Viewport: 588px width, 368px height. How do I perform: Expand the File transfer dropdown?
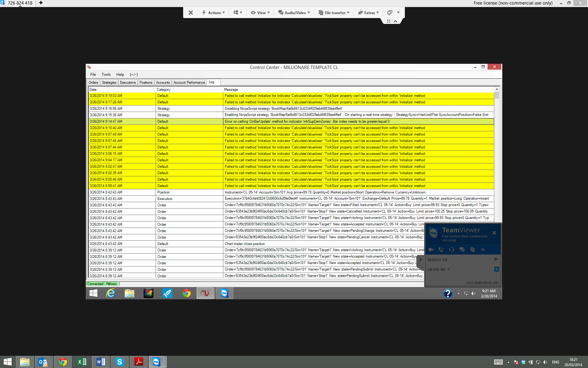(x=334, y=13)
